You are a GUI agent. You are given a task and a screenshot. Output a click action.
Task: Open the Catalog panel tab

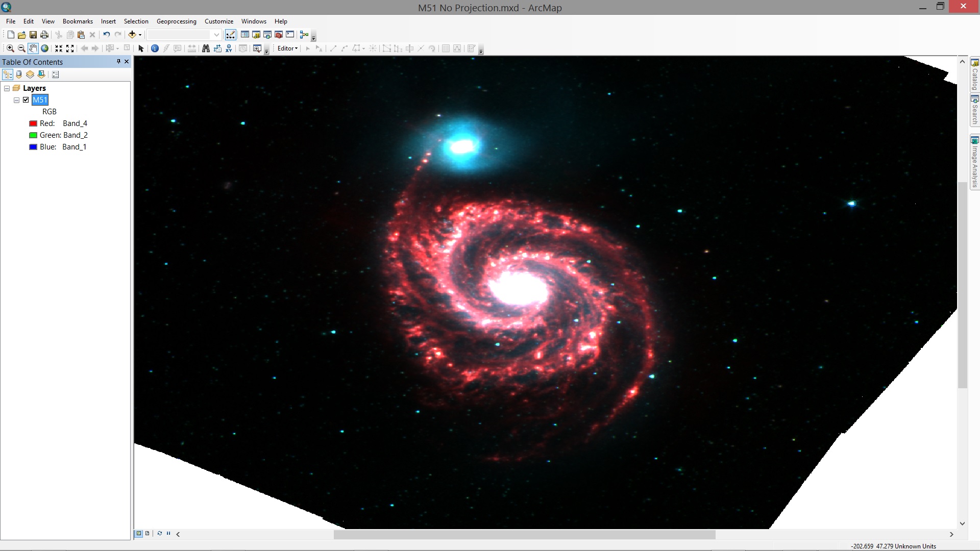(x=975, y=78)
